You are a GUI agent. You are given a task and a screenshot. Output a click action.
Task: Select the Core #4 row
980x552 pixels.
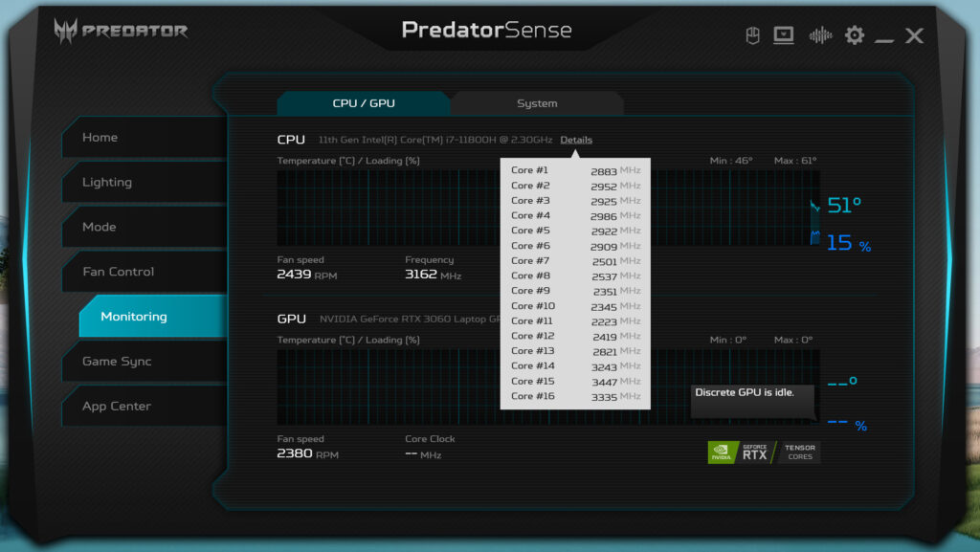pyautogui.click(x=575, y=215)
